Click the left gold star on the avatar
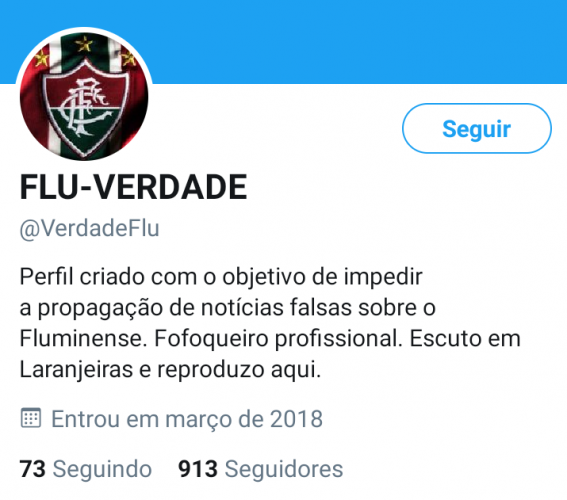 41,58
